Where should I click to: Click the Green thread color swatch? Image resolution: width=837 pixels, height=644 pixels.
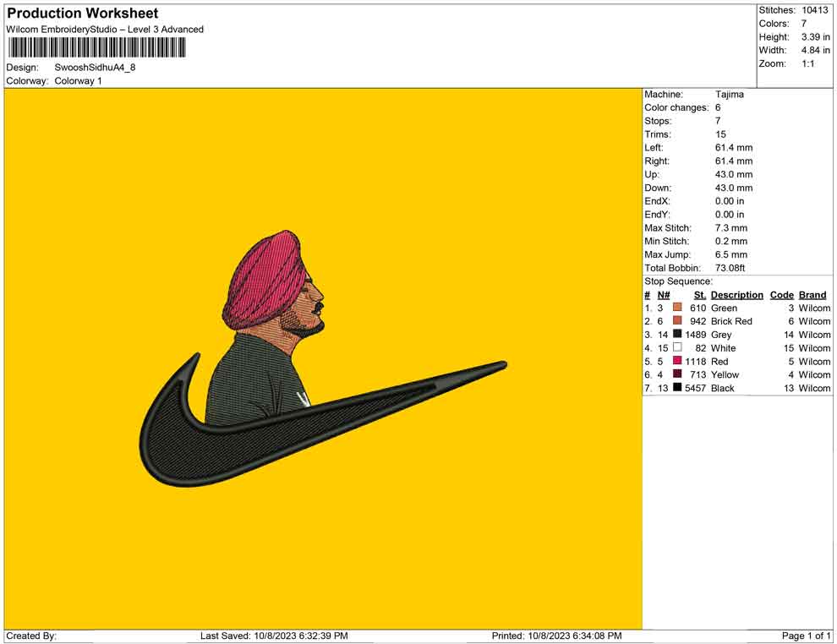[677, 308]
